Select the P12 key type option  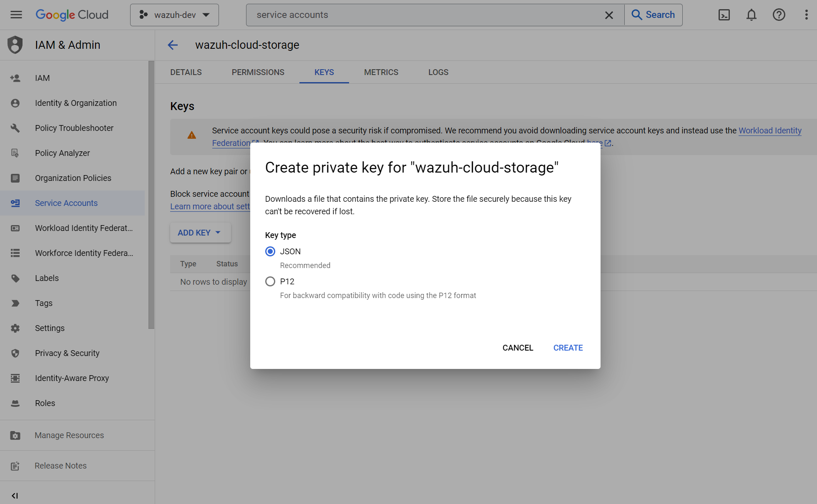click(x=270, y=281)
